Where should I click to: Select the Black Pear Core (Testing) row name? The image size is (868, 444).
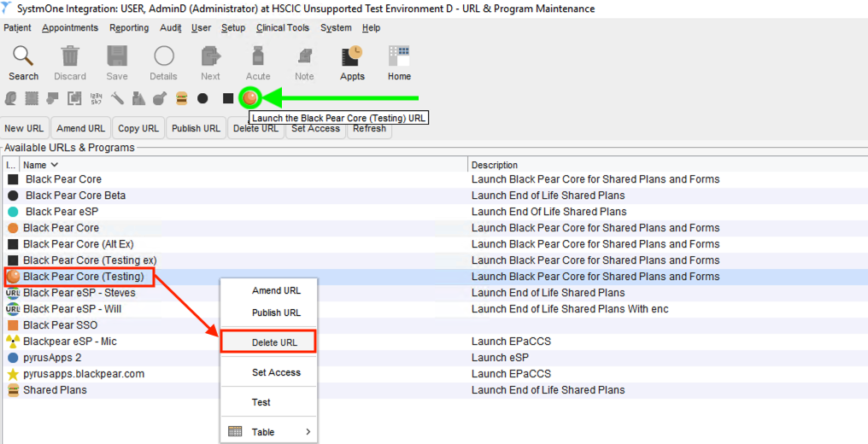(84, 277)
